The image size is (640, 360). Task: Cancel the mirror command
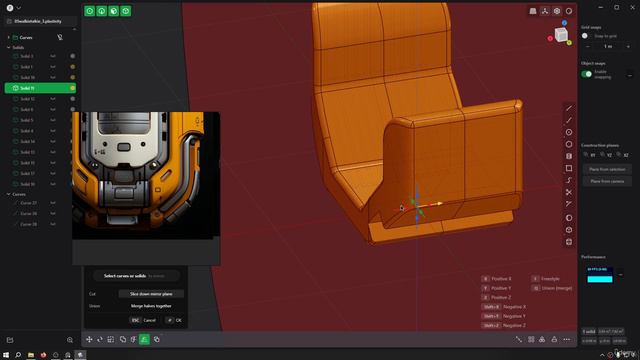tap(144, 320)
